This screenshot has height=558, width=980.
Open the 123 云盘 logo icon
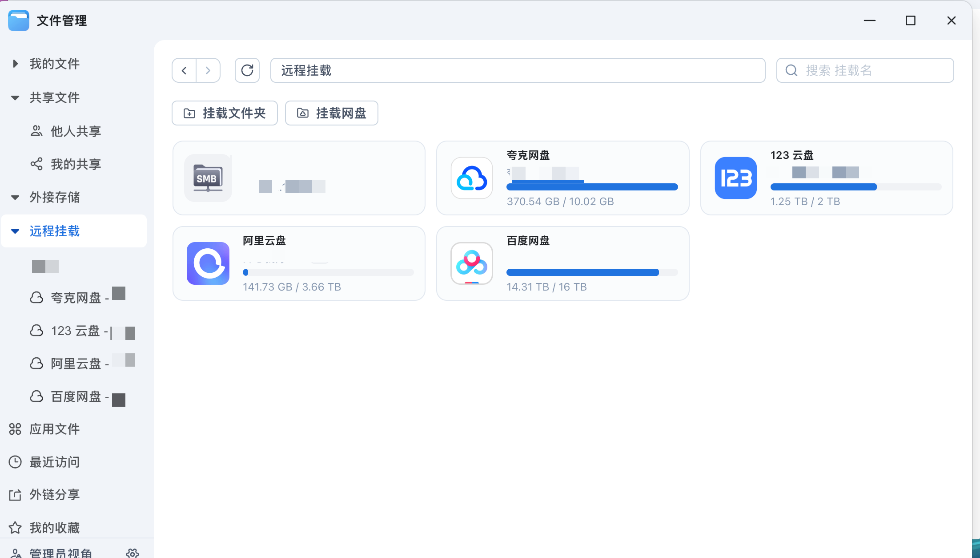pos(736,178)
